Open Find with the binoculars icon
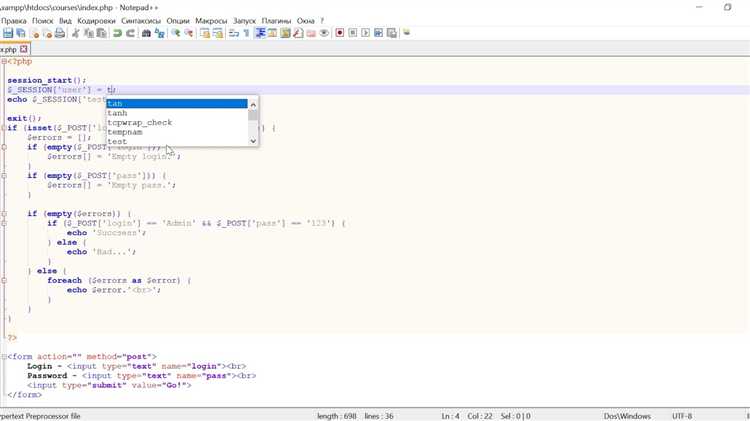The image size is (750, 421). [x=146, y=33]
